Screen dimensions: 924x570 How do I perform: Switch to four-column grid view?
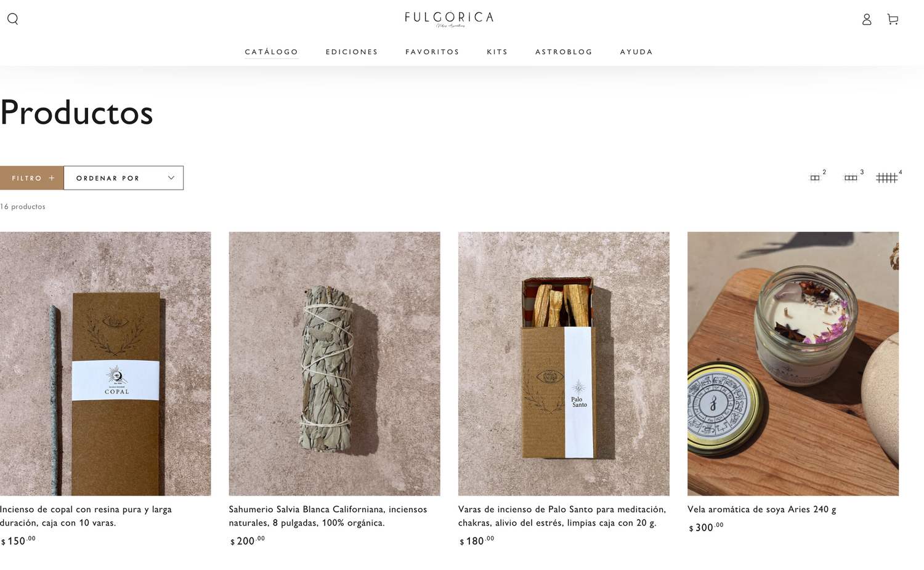888,177
